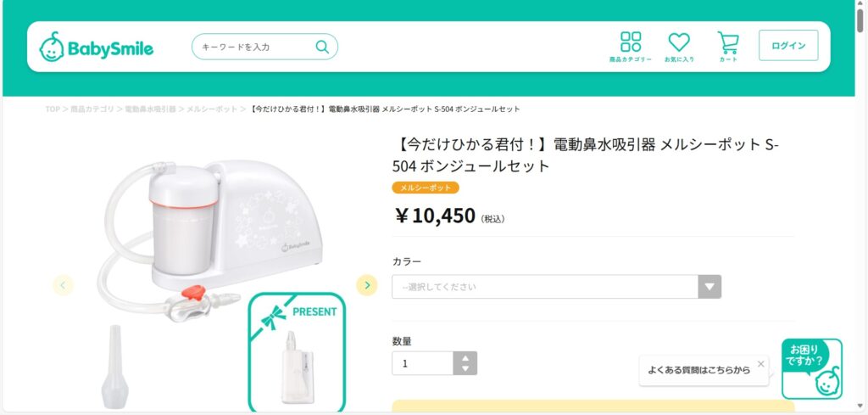Select the nozzle thumbnail image
This screenshot has width=868, height=415.
click(115, 367)
